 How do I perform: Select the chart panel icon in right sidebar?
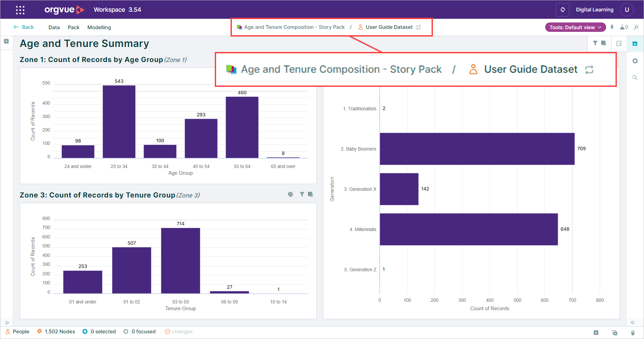[635, 44]
